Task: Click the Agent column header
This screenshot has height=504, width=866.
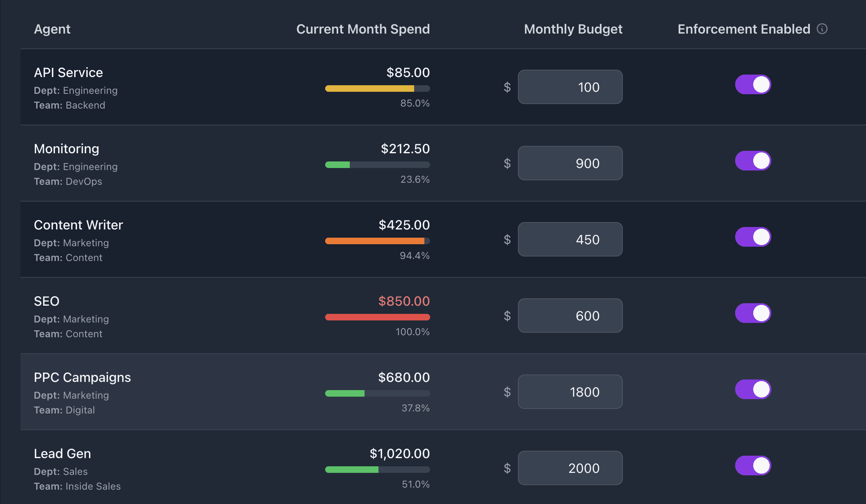Action: [x=52, y=29]
